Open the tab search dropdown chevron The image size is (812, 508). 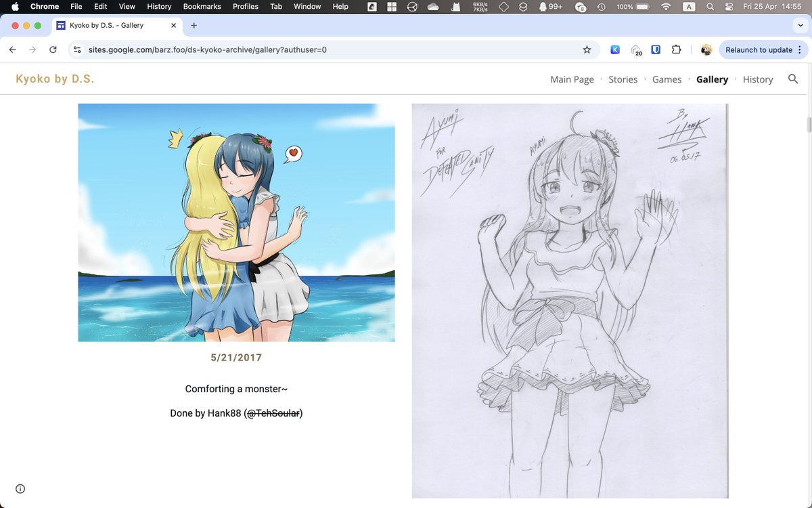[x=800, y=25]
